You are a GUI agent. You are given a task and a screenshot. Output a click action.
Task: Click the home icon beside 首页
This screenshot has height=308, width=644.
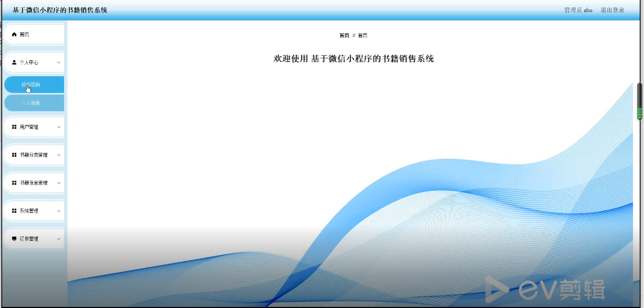pyautogui.click(x=14, y=35)
